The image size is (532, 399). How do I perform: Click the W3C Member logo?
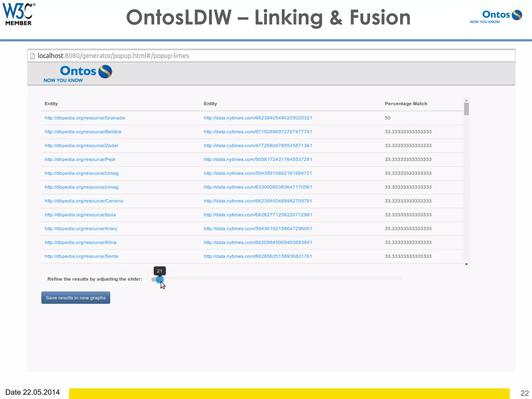point(19,14)
